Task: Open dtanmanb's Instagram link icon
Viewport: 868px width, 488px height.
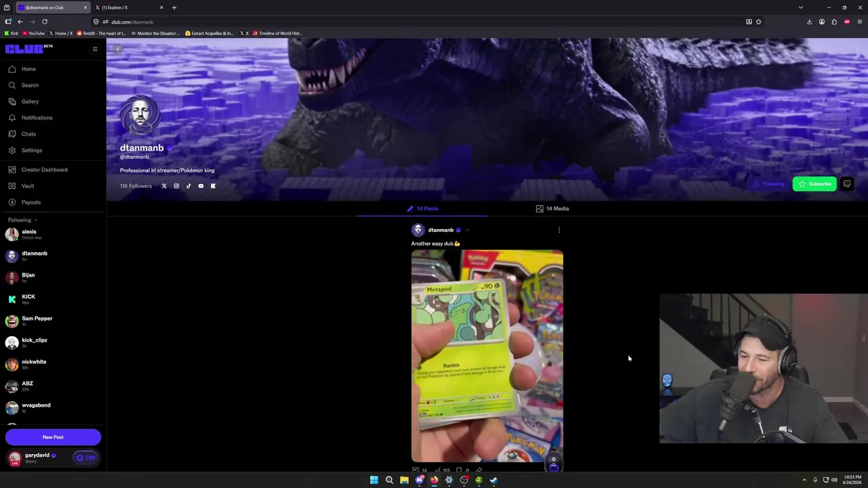Action: coord(176,186)
